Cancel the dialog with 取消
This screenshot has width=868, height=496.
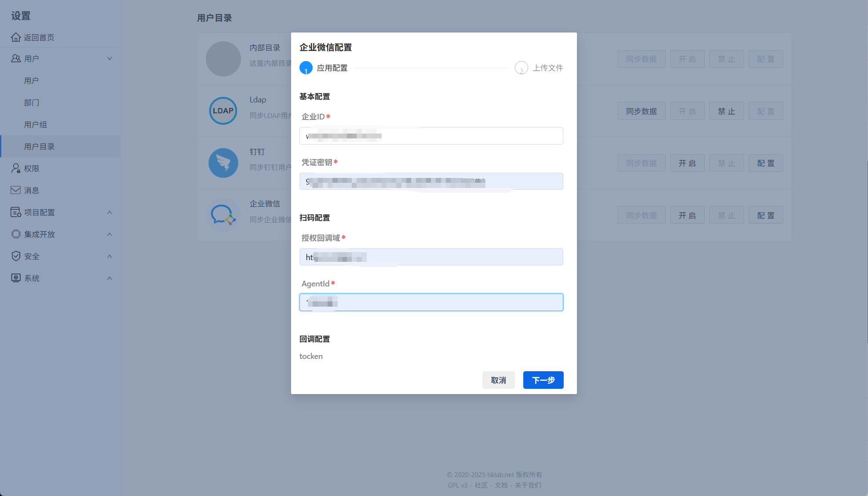click(x=498, y=380)
